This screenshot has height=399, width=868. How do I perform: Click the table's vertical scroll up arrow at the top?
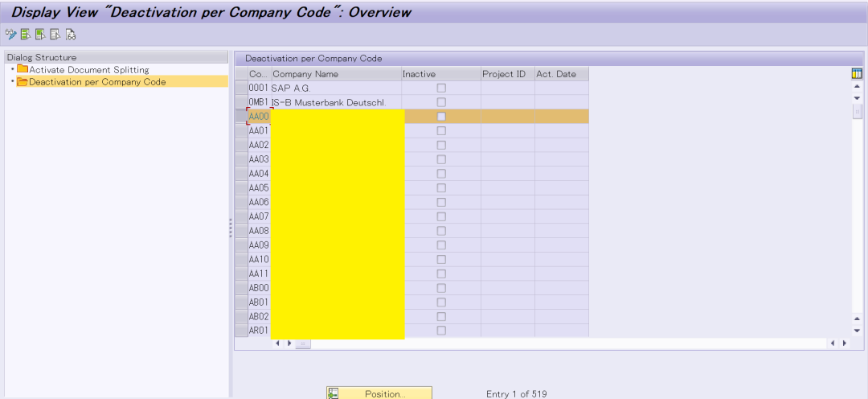click(x=857, y=86)
